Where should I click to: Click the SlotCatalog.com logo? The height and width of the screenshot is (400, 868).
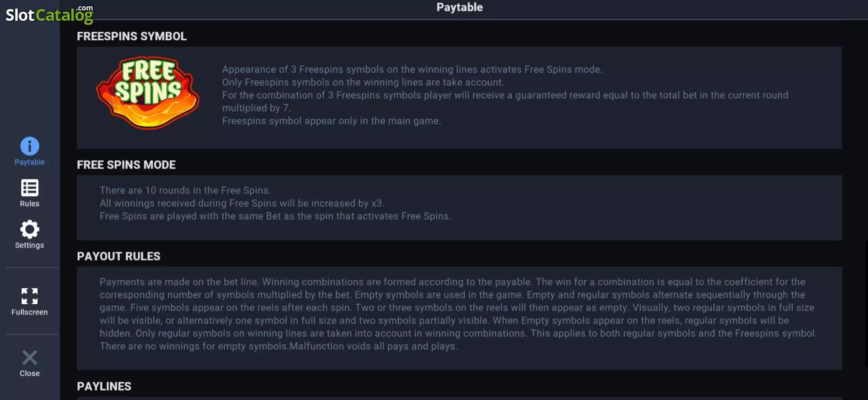(49, 14)
